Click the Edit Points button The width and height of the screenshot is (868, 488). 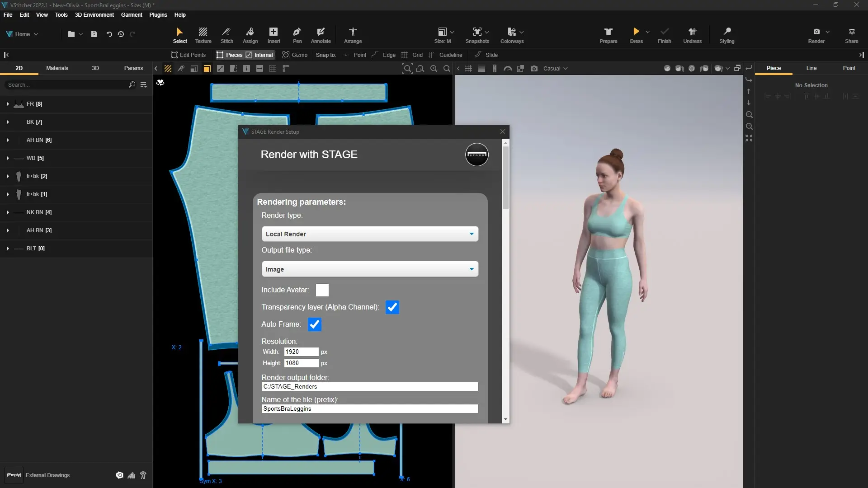pyautogui.click(x=188, y=55)
